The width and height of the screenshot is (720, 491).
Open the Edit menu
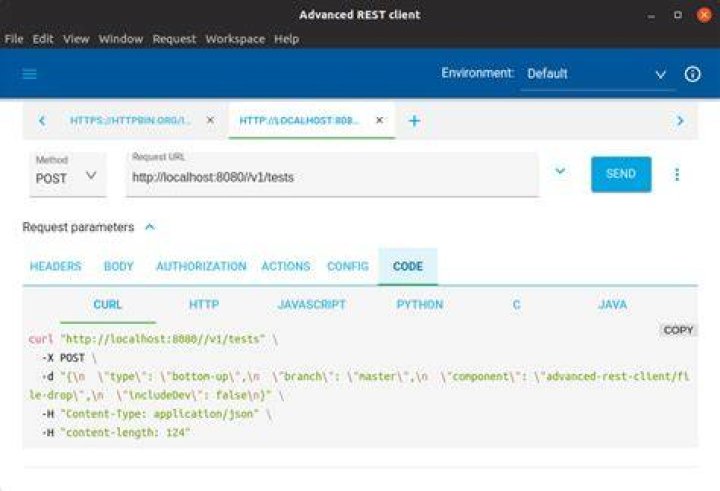pos(43,39)
